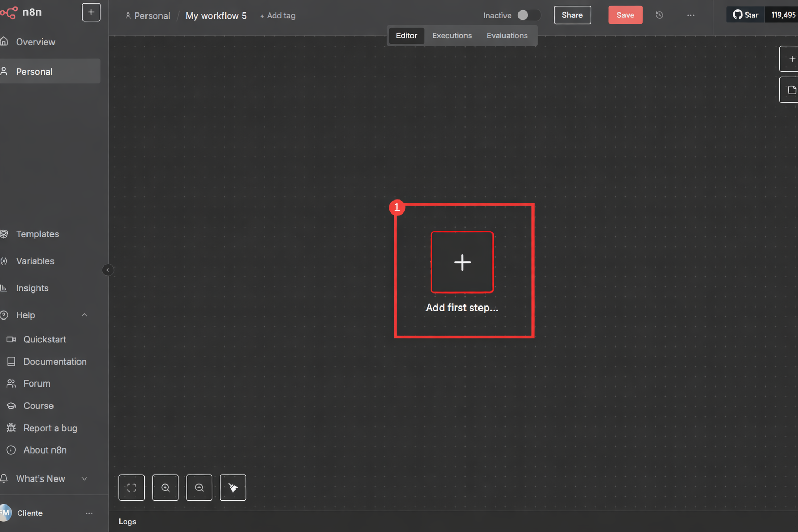The height and width of the screenshot is (532, 798).
Task: Zoom out on the workflow canvas
Action: click(x=199, y=488)
